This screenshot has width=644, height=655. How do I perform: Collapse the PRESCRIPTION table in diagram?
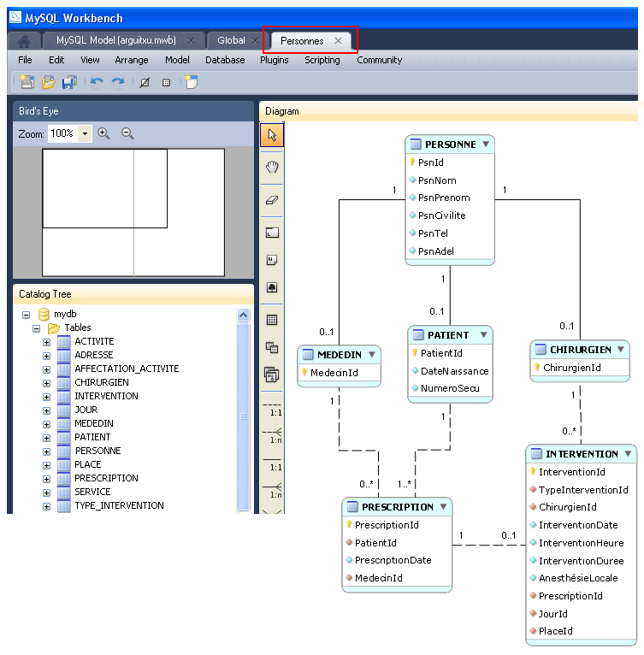[443, 507]
